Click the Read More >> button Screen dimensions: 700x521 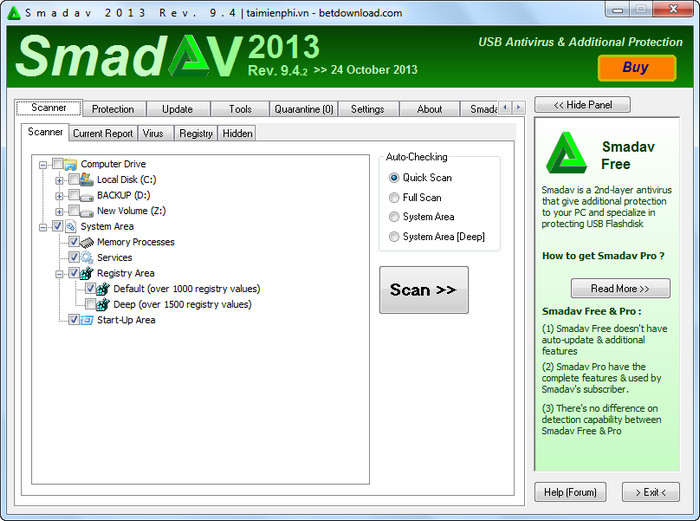621,288
